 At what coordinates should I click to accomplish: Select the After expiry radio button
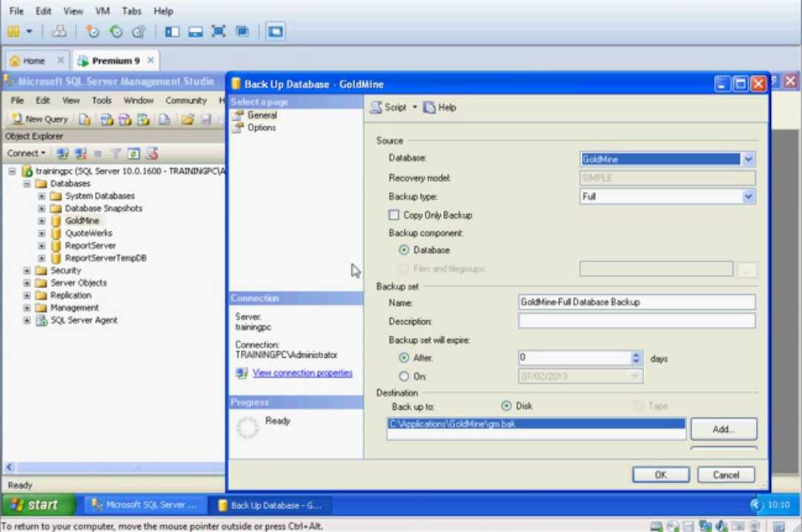click(404, 358)
